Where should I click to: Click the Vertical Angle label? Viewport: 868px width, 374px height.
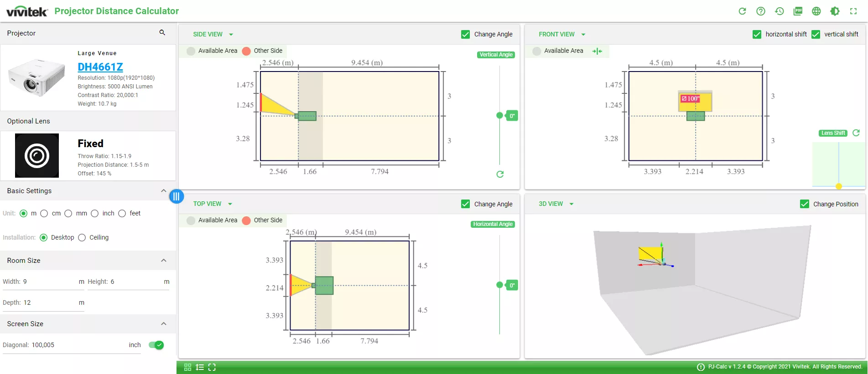[496, 55]
